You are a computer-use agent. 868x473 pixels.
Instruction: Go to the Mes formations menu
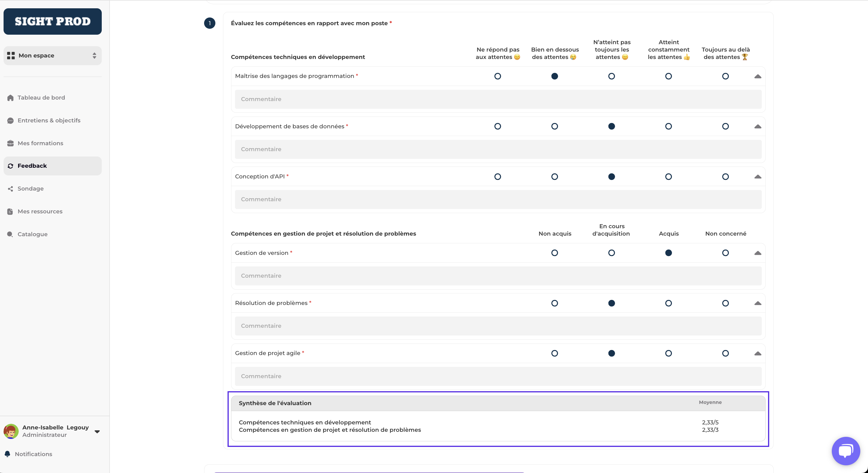point(40,143)
